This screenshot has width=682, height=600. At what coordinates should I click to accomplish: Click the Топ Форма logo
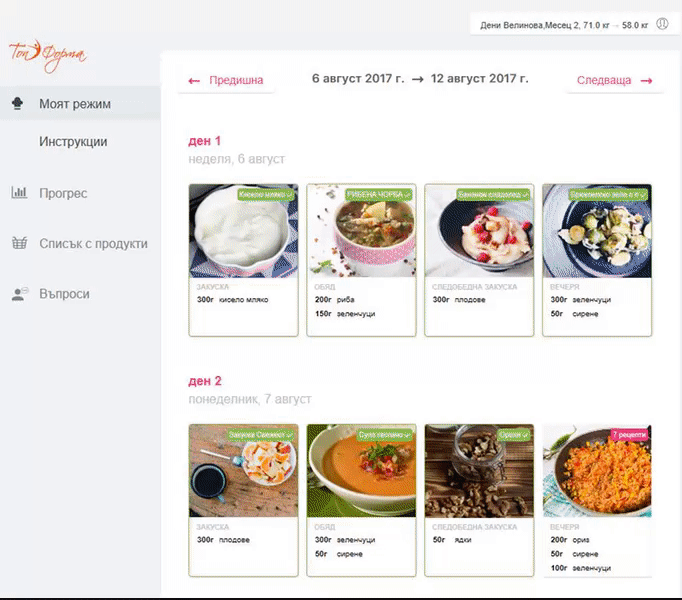[x=47, y=56]
